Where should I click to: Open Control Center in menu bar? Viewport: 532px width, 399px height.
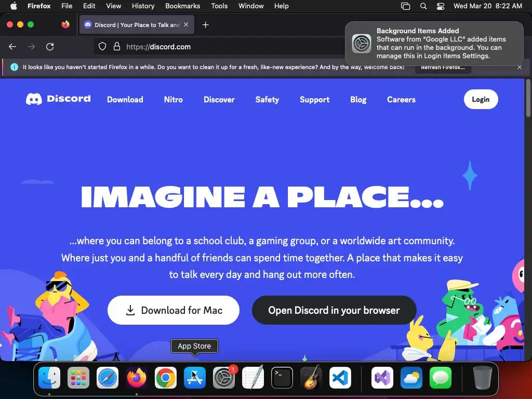441,6
